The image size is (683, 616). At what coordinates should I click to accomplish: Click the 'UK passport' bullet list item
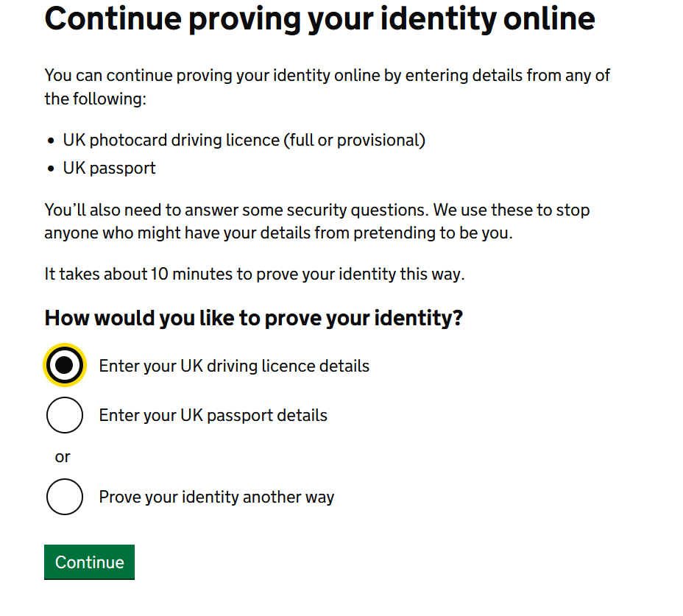(109, 168)
